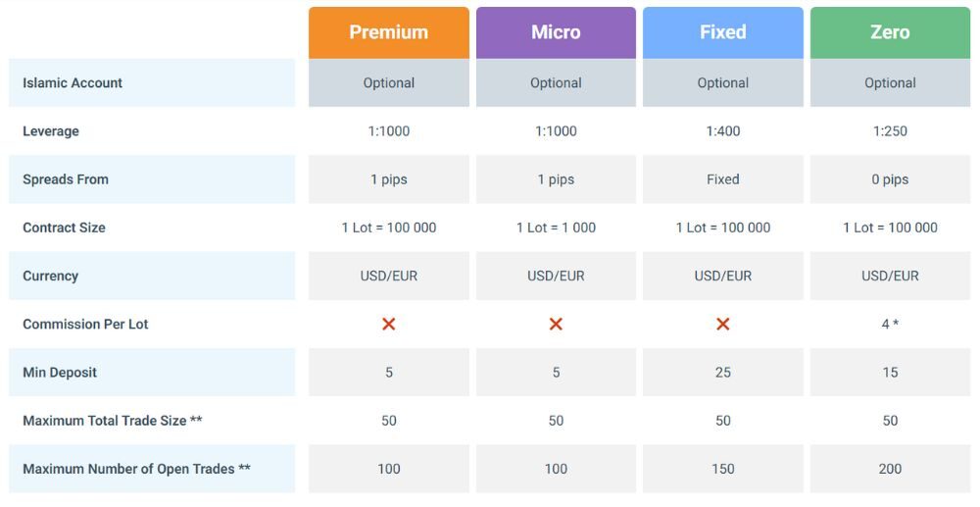Click Premium Islamic Account Optional cell
The height and width of the screenshot is (507, 980).
[x=389, y=83]
